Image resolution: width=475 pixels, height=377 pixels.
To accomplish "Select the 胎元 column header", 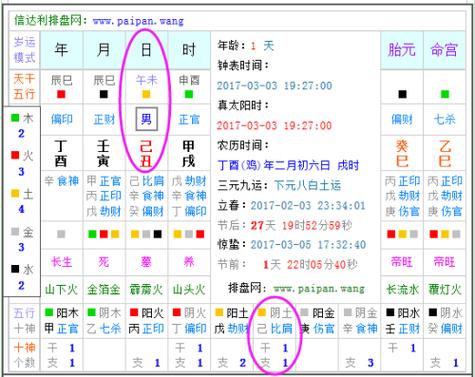I will [402, 50].
